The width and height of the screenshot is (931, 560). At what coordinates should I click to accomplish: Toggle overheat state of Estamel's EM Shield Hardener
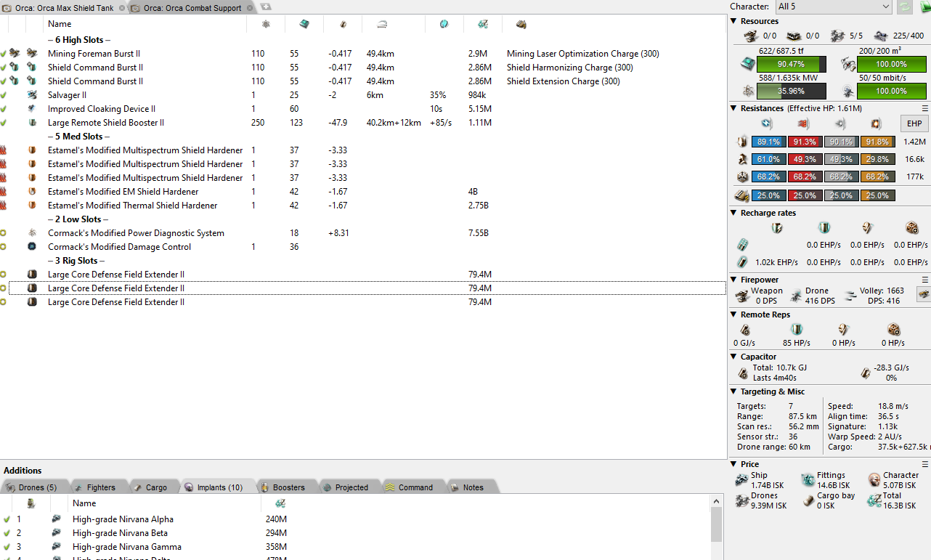tap(4, 192)
